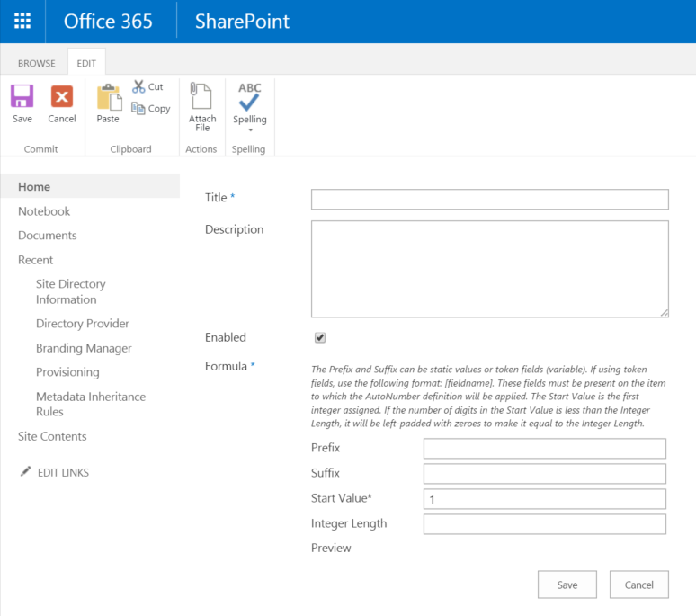Open the Branding Manager navigation link
The height and width of the screenshot is (616, 696).
tap(84, 348)
